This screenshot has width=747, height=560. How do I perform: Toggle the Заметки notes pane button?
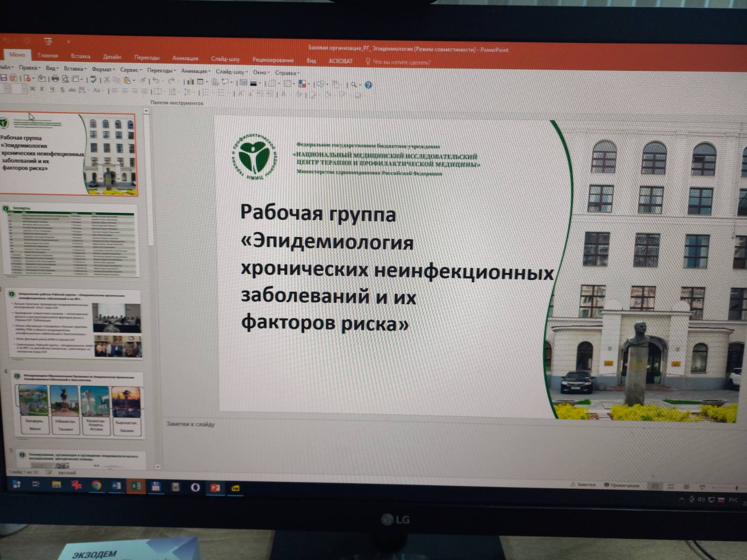tap(583, 485)
